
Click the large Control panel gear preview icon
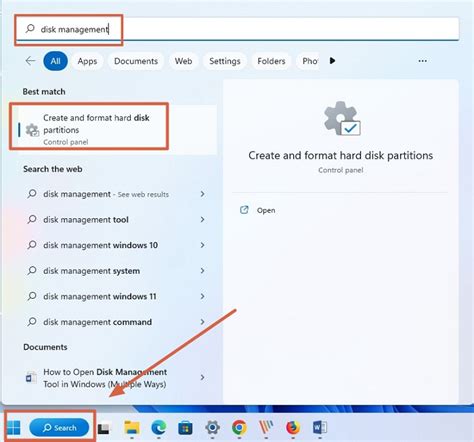click(342, 118)
